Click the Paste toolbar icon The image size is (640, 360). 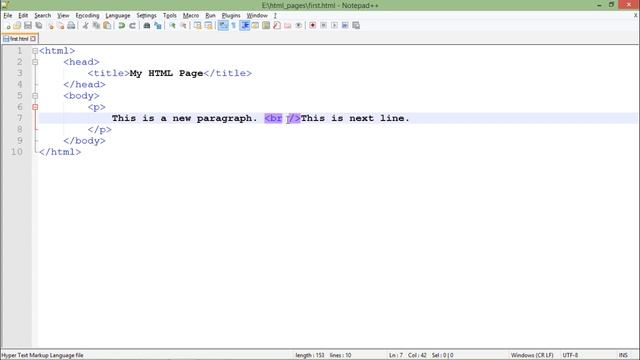tap(107, 26)
